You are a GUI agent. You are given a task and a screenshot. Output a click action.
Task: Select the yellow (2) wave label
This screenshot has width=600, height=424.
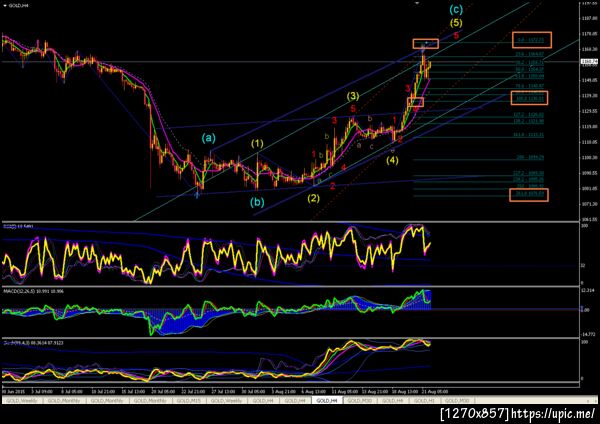[x=314, y=198]
